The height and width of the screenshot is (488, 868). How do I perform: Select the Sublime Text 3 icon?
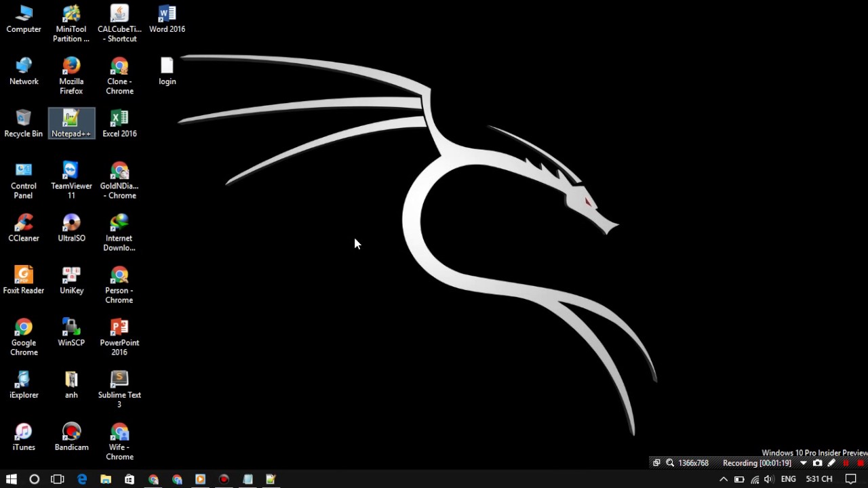pos(119,389)
